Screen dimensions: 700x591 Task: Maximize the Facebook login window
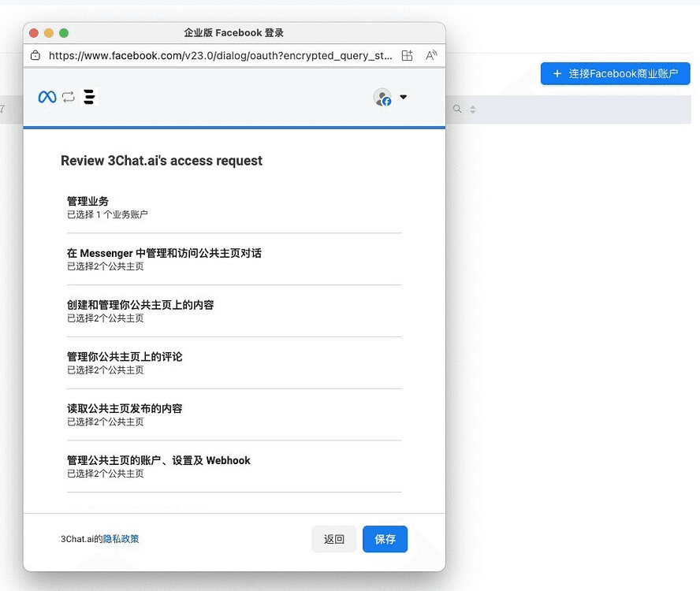click(x=64, y=33)
